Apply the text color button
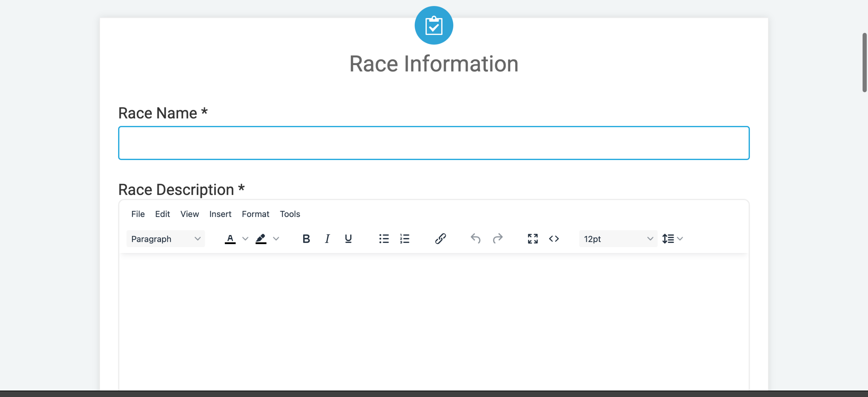The width and height of the screenshot is (868, 397). coord(230,239)
